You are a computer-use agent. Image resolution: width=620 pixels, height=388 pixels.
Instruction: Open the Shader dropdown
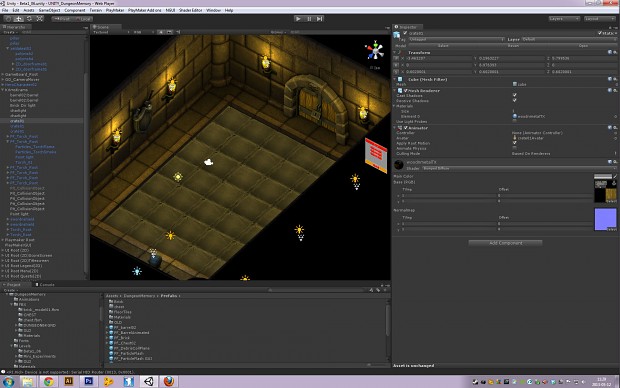coord(519,168)
